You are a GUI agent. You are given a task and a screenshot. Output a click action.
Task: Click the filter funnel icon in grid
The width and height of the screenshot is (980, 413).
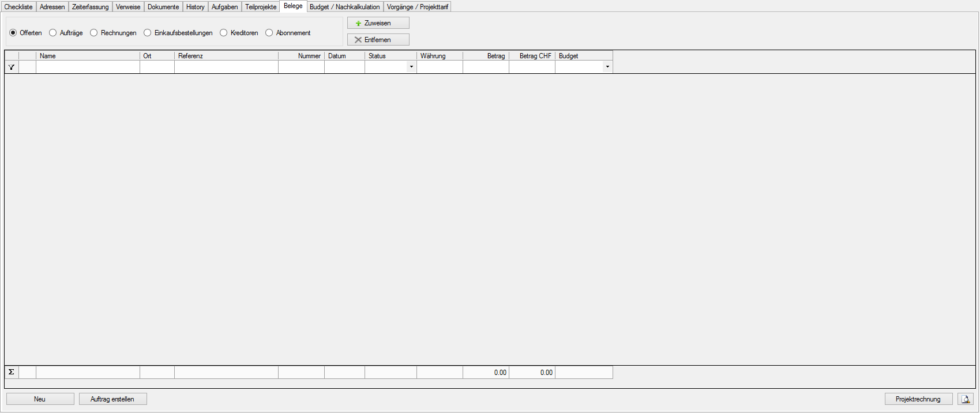(12, 67)
